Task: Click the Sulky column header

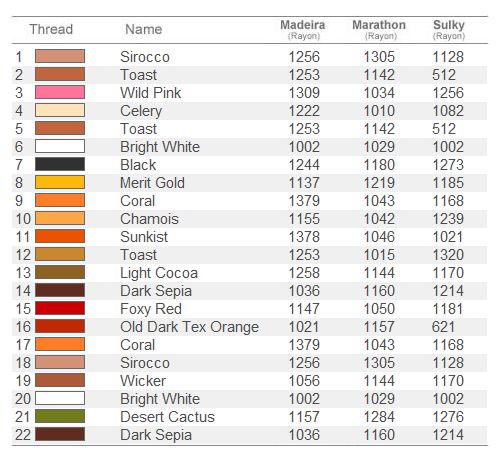Action: tap(449, 29)
